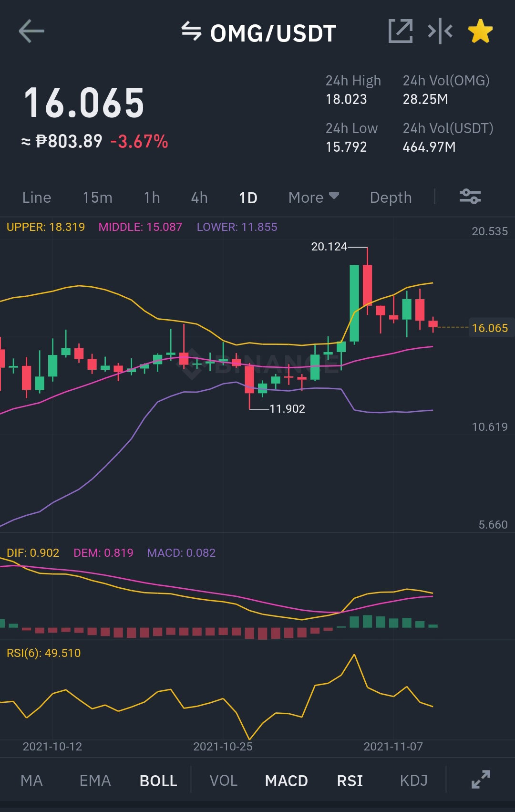Open the share chart icon
The height and width of the screenshot is (812, 515).
(x=401, y=31)
